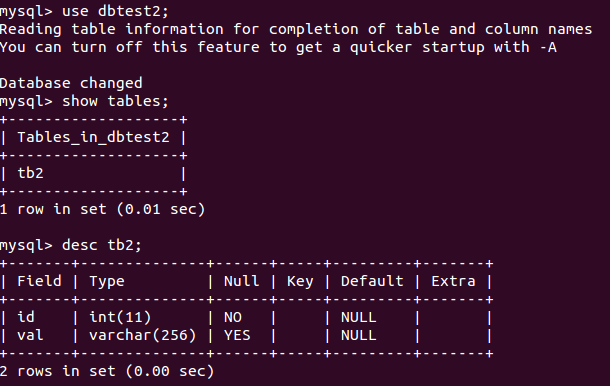Click the 'id' field name cell
The height and width of the screenshot is (386, 610).
pyautogui.click(x=26, y=317)
